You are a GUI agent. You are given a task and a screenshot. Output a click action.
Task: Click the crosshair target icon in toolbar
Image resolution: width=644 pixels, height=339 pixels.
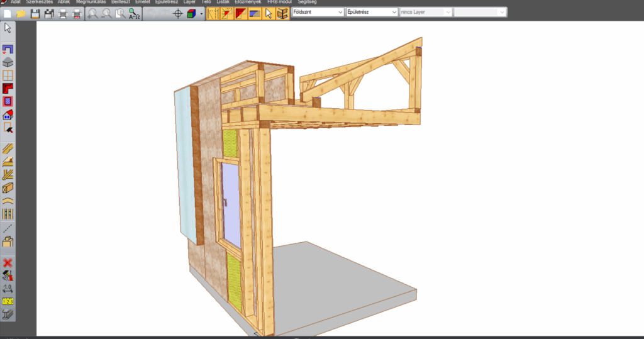(x=177, y=13)
